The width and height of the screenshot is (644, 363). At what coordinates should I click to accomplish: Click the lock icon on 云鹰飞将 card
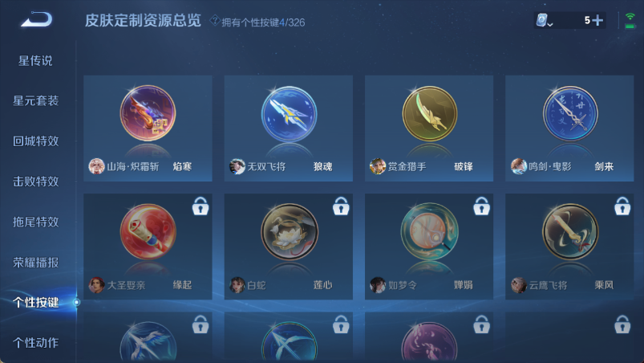click(622, 206)
